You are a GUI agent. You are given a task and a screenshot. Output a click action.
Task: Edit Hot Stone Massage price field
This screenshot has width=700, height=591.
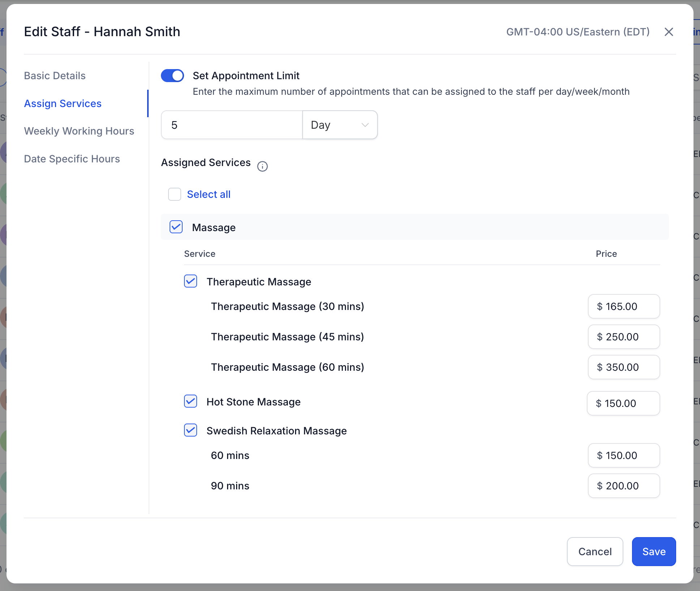coord(623,403)
